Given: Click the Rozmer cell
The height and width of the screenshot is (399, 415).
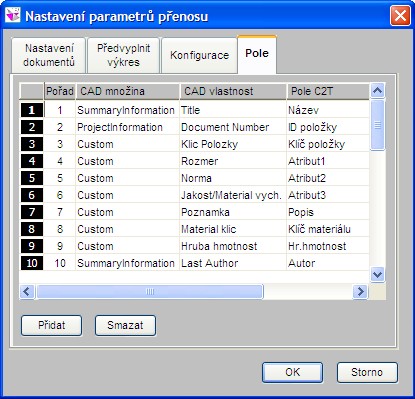Looking at the screenshot, I should [x=233, y=161].
